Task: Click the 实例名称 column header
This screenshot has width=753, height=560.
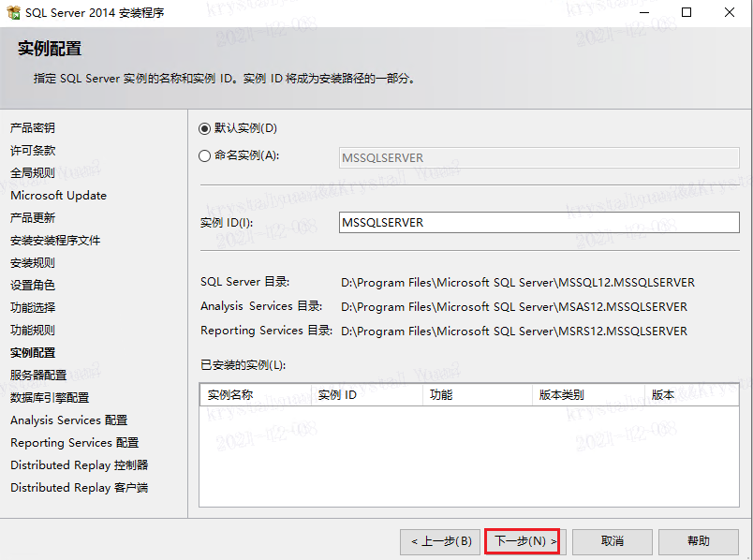Action: click(256, 395)
